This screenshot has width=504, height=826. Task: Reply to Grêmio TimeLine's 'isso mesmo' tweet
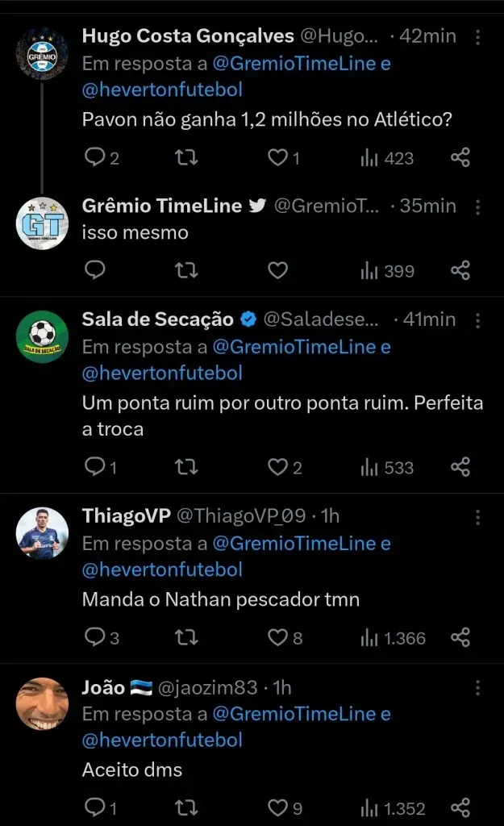(95, 270)
